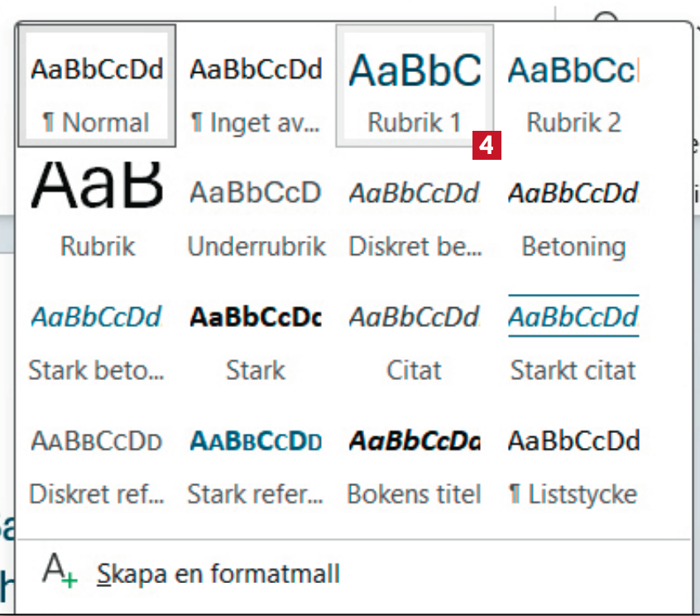Image resolution: width=700 pixels, height=616 pixels.
Task: Click Skapa en formatmall menu entry
Action: (x=218, y=574)
